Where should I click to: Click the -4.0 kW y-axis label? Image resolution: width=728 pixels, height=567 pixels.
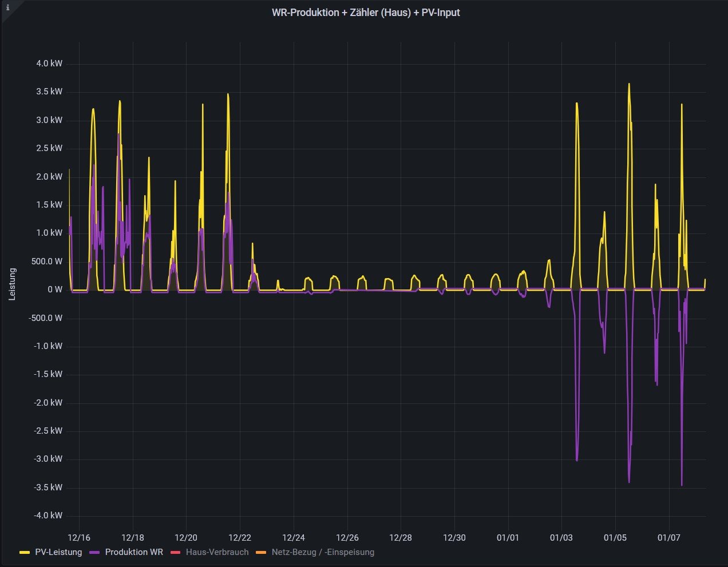(x=48, y=516)
